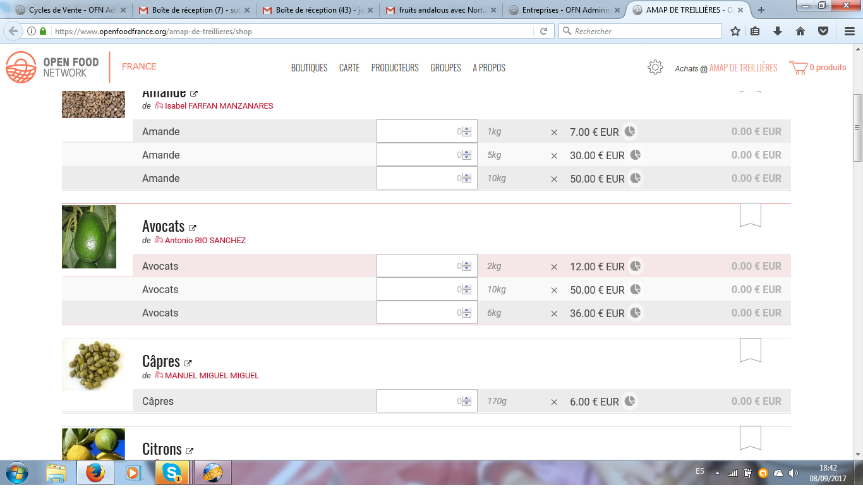Adjust quantity stepper for Amande 10kg
The image size is (863, 504).
[x=467, y=178]
